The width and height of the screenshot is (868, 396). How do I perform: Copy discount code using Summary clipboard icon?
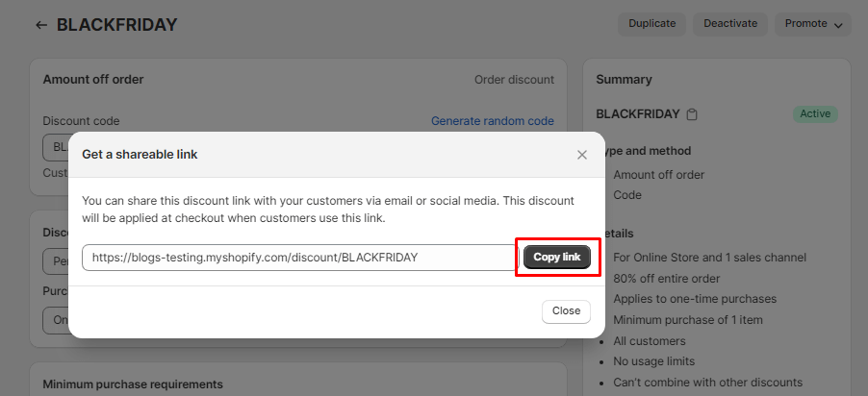coord(692,114)
